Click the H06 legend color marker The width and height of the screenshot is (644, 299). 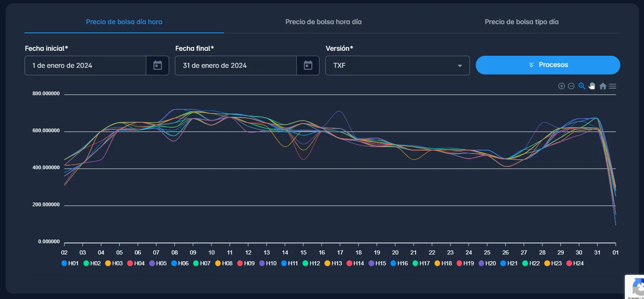[174, 263]
